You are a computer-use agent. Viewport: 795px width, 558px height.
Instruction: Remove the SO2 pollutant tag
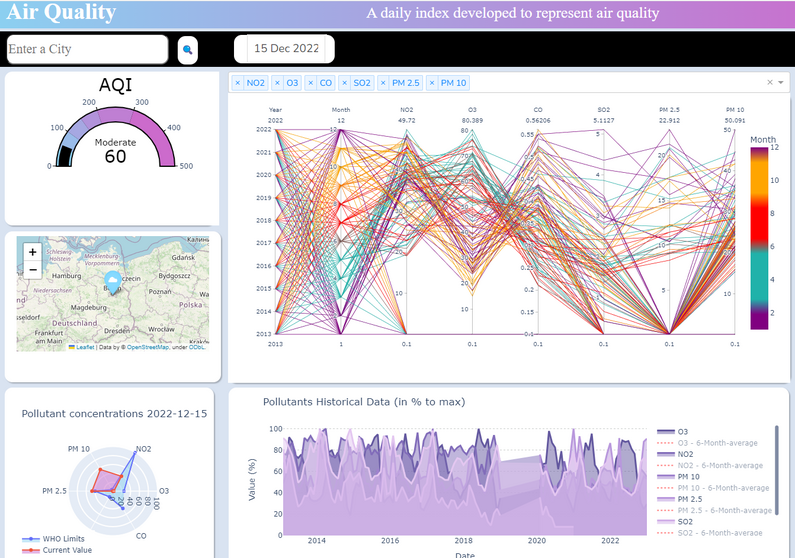344,83
